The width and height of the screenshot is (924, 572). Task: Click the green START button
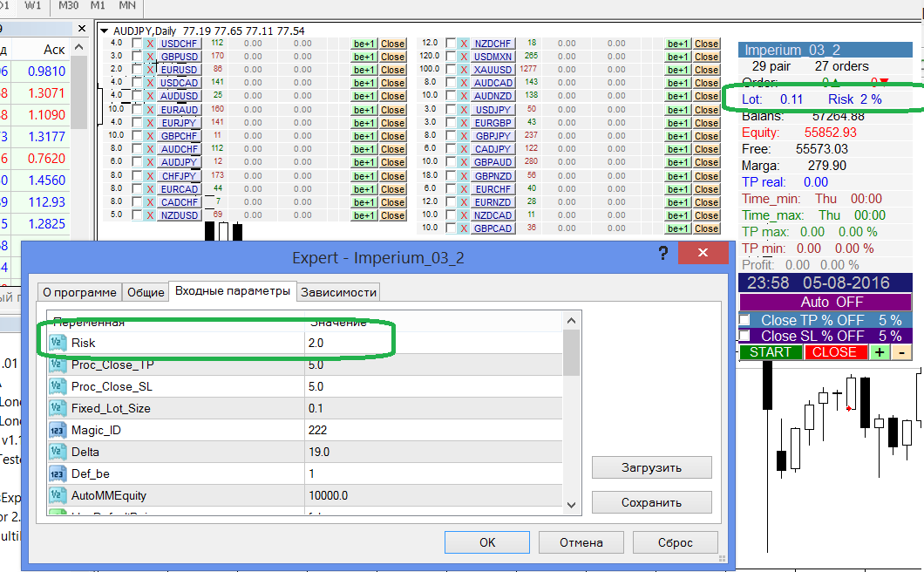[771, 352]
